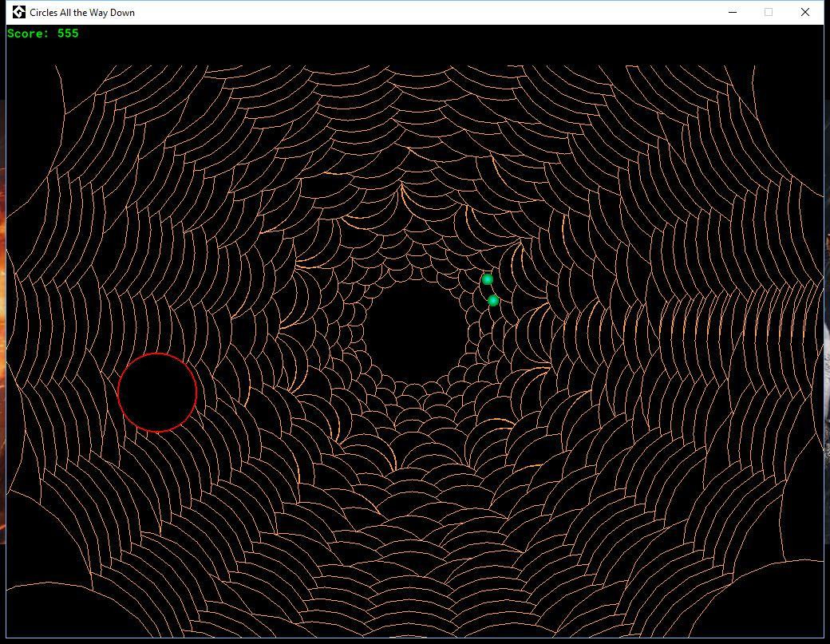
Task: Close the Circles All the Way Down window
Action: point(805,12)
